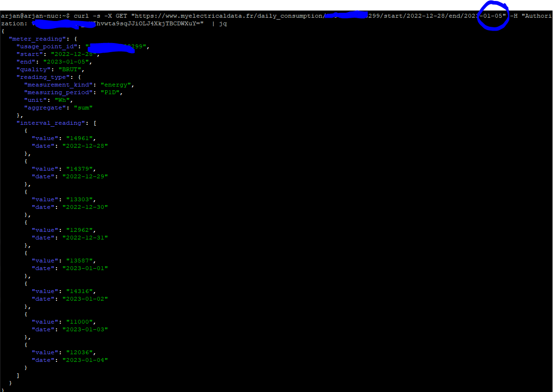Select the date 2022-12-31 entry
The width and height of the screenshot is (553, 392).
[85, 238]
